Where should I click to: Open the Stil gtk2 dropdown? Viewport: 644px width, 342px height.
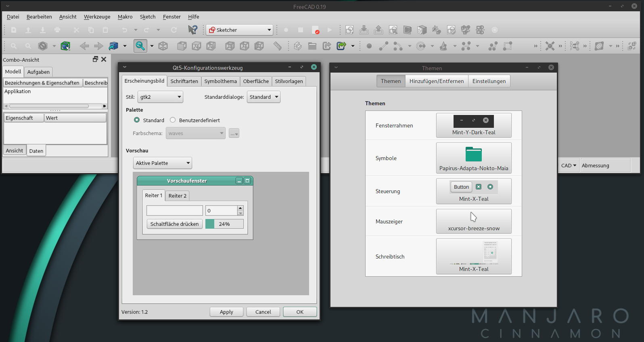tap(160, 97)
